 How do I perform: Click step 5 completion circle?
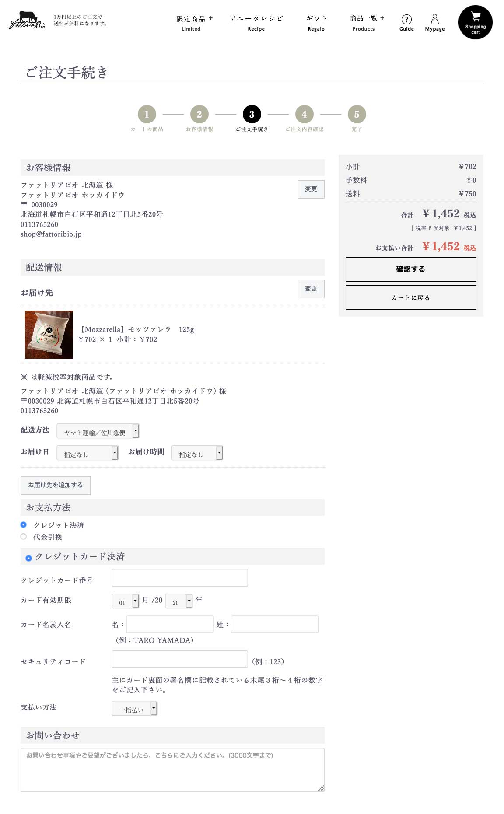[x=357, y=114]
